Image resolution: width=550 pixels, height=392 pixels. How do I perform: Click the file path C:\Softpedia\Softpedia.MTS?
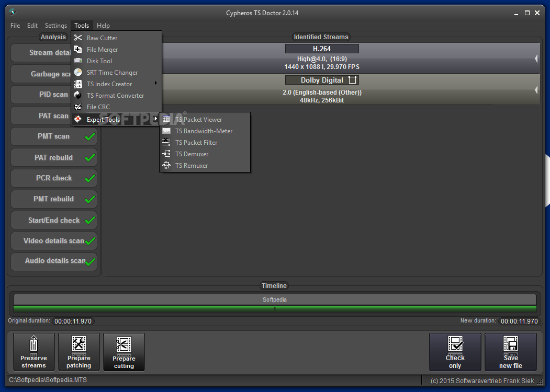pyautogui.click(x=48, y=380)
